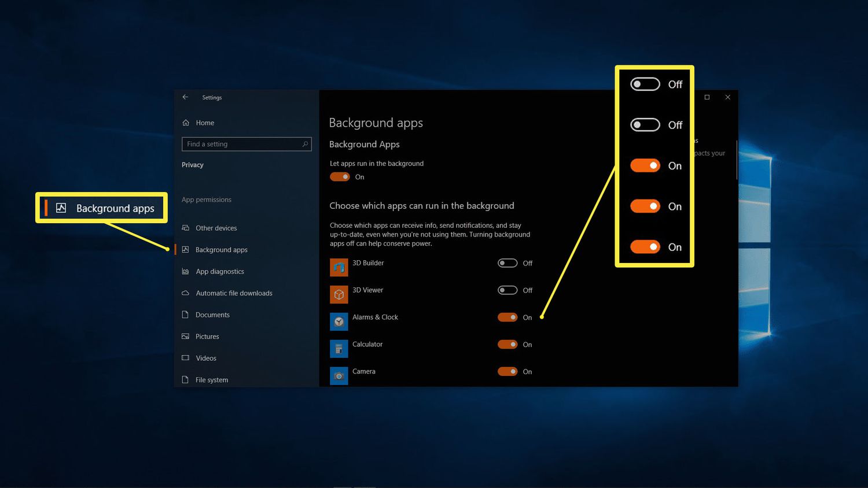Click the Documents page icon

tap(186, 315)
